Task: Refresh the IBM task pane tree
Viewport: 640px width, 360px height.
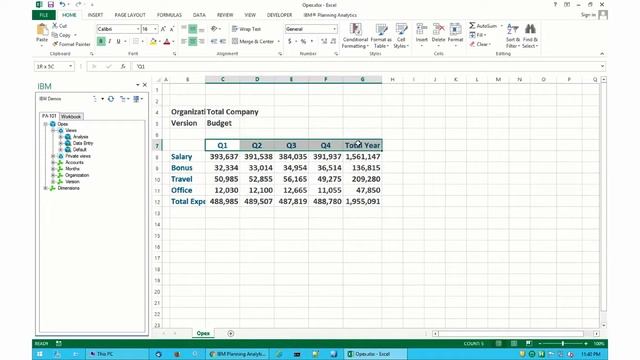Action: [x=111, y=99]
